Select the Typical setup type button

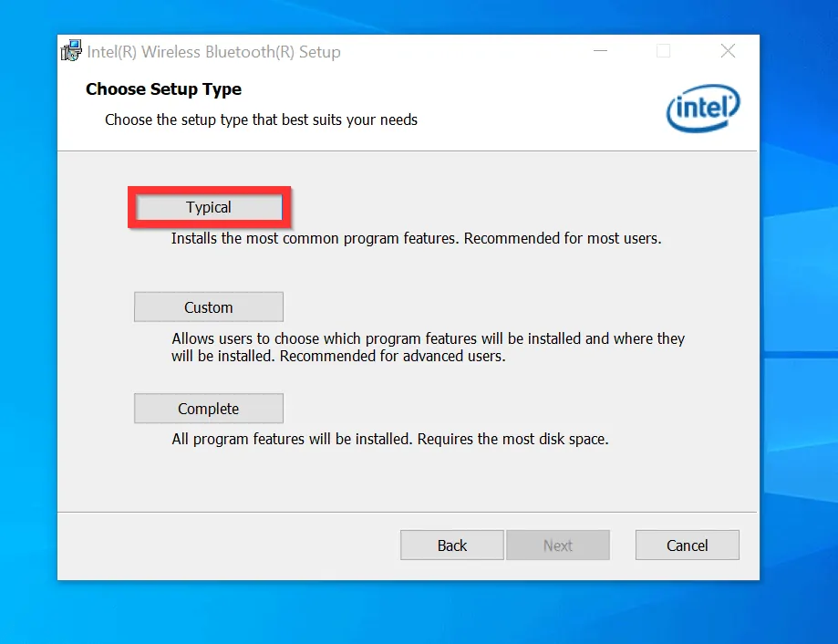point(209,208)
